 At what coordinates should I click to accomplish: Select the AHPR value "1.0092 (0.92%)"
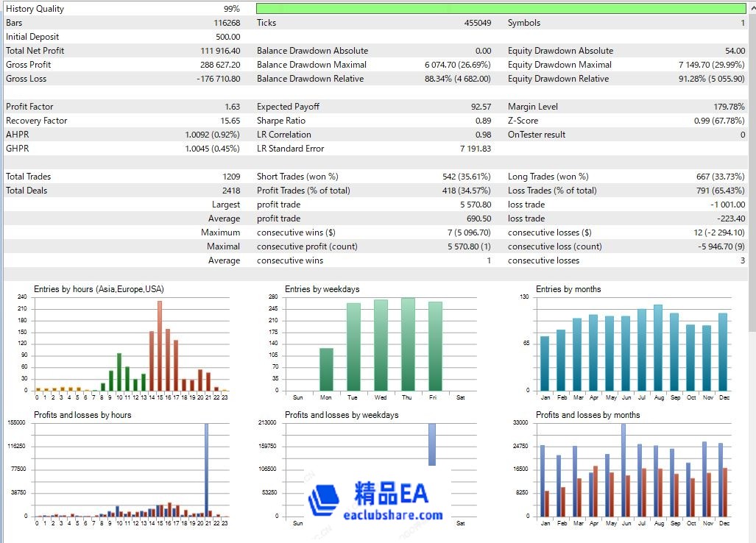212,135
